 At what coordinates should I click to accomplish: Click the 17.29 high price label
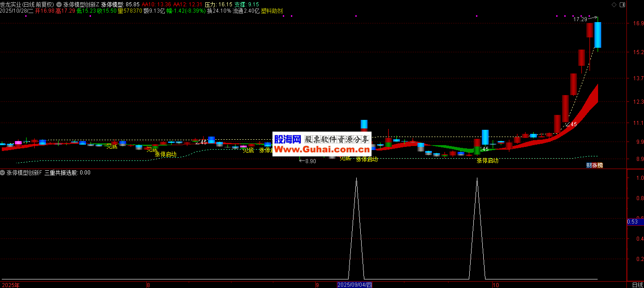pyautogui.click(x=580, y=19)
